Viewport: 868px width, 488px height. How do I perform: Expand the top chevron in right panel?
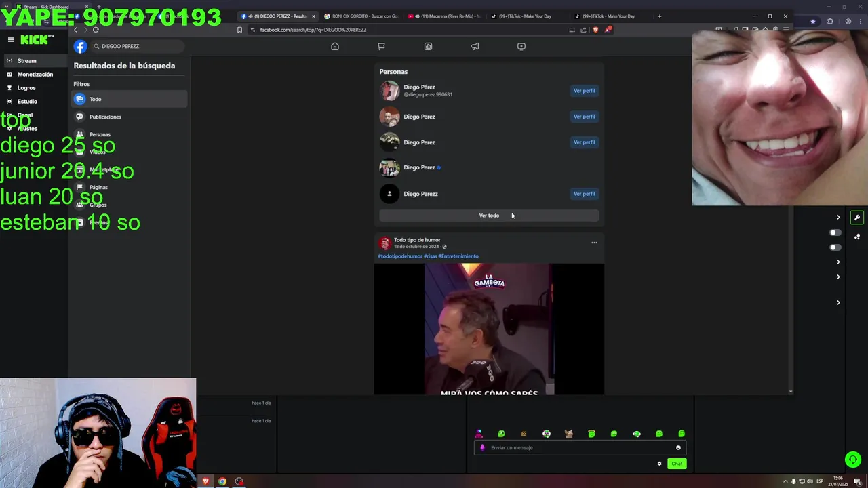pyautogui.click(x=838, y=218)
